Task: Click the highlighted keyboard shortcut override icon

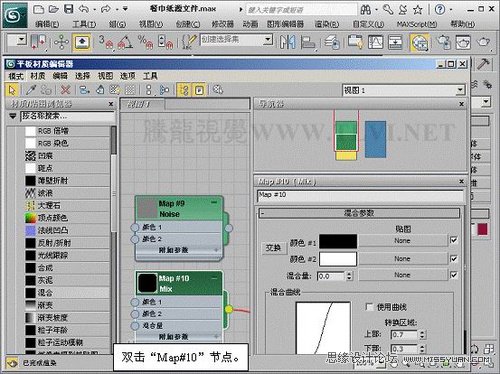Action: coord(82,42)
